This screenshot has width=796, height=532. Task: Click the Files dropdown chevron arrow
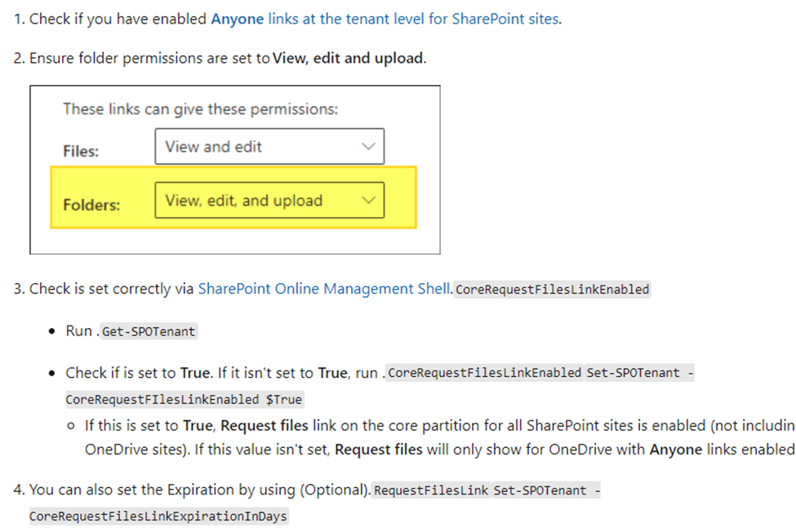[368, 147]
